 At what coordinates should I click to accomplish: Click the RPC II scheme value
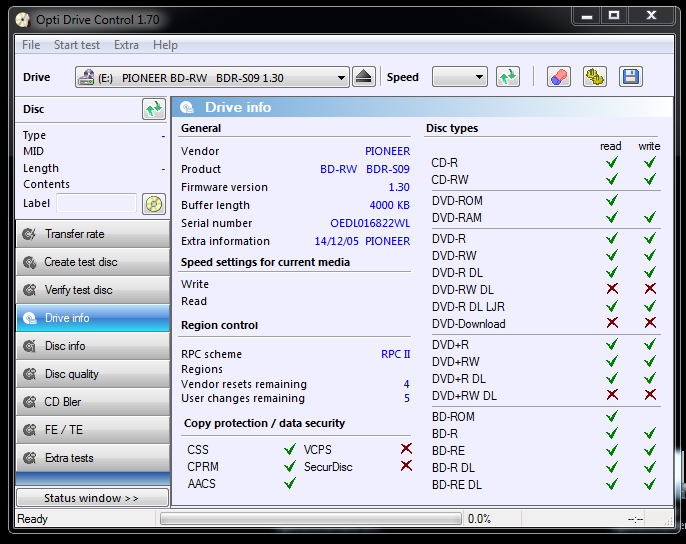point(396,354)
